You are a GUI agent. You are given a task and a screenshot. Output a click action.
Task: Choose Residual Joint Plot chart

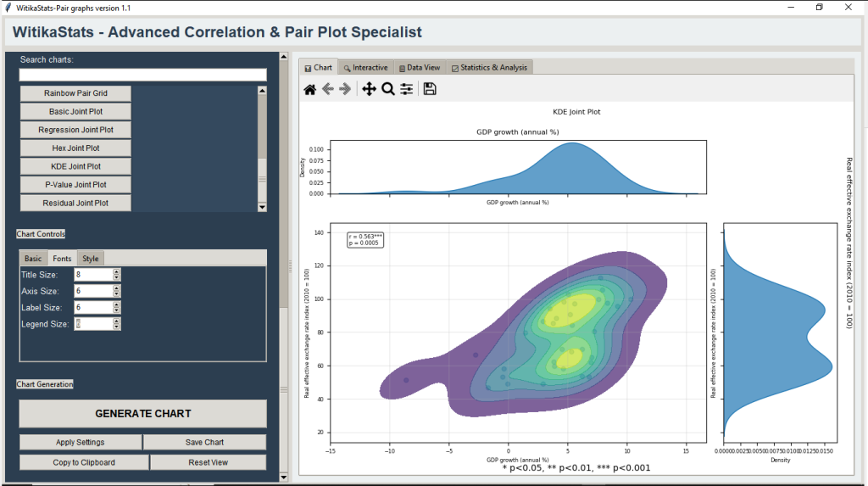tap(75, 203)
